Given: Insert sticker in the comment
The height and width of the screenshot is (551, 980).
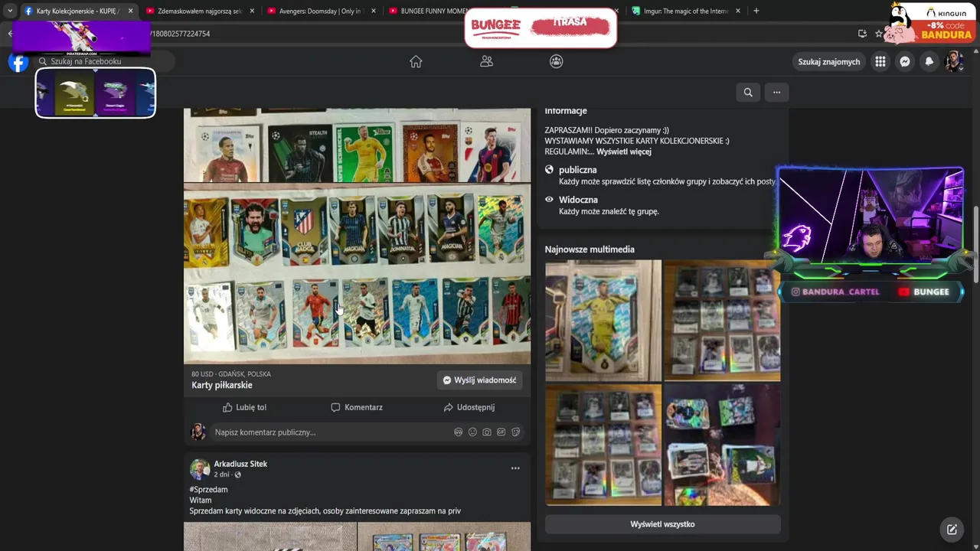Looking at the screenshot, I should pos(515,432).
